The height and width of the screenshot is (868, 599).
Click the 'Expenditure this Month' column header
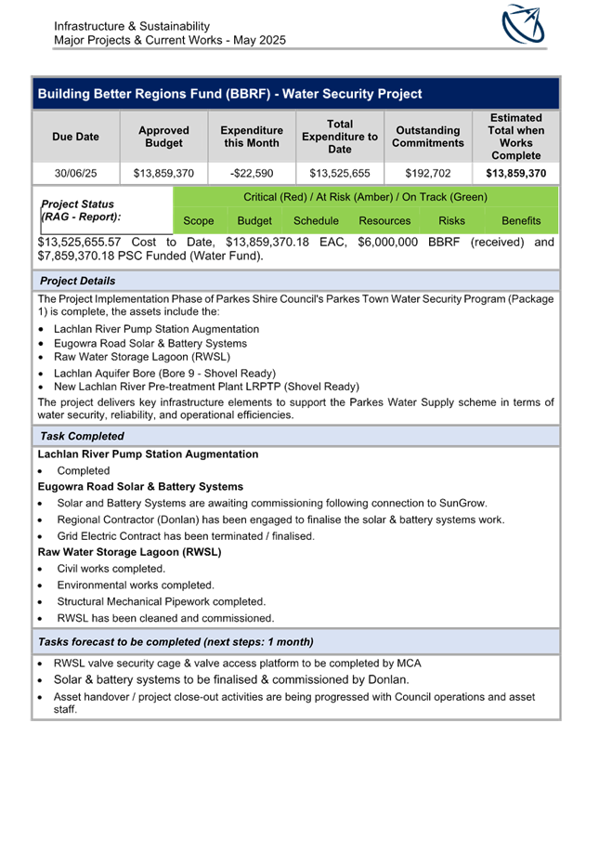252,137
